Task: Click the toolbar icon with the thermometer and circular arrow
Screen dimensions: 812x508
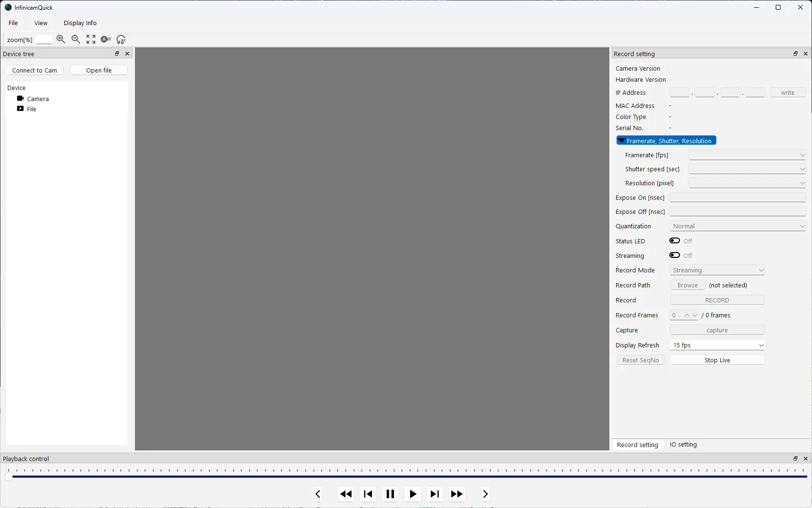Action: [x=121, y=39]
